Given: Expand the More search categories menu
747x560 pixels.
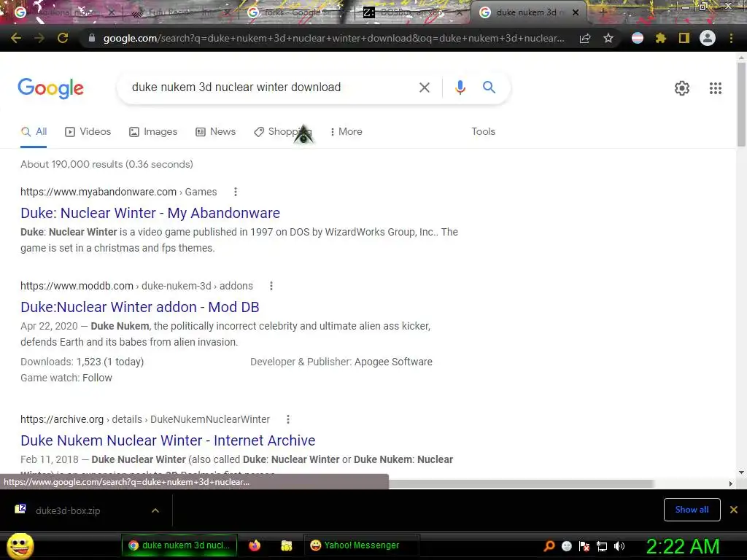Looking at the screenshot, I should click(x=347, y=131).
